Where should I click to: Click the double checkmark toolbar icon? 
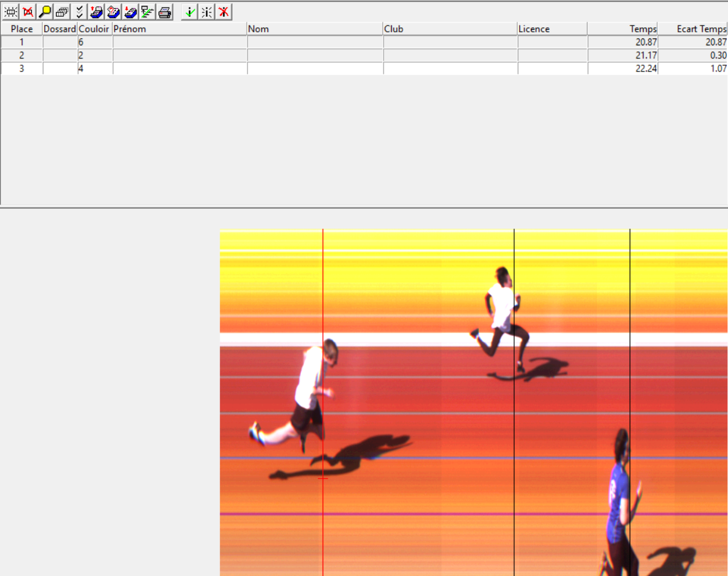80,12
